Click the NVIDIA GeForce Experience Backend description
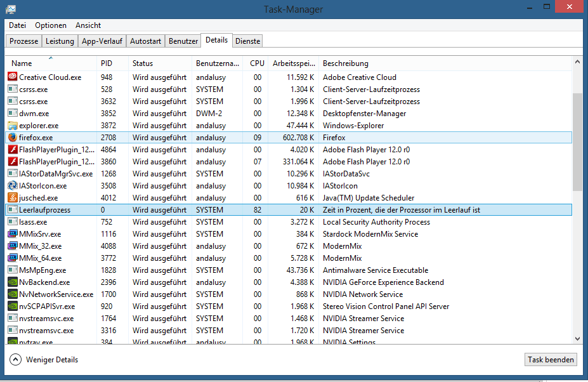 [383, 282]
